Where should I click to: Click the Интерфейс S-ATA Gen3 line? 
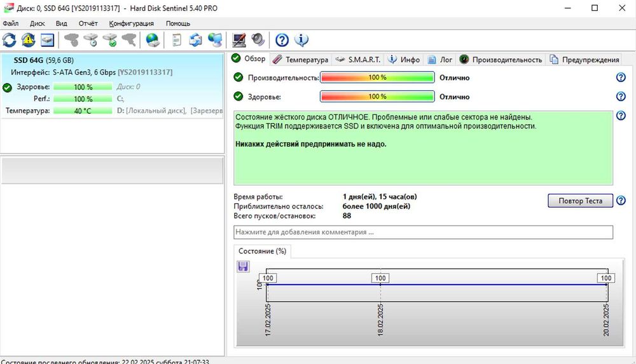(x=92, y=72)
